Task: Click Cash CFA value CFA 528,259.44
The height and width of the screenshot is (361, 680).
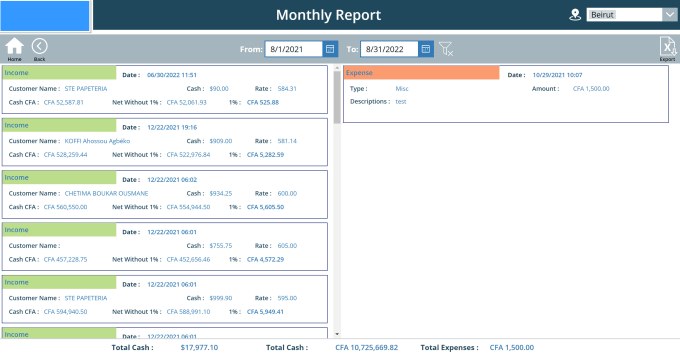Action: tap(65, 154)
